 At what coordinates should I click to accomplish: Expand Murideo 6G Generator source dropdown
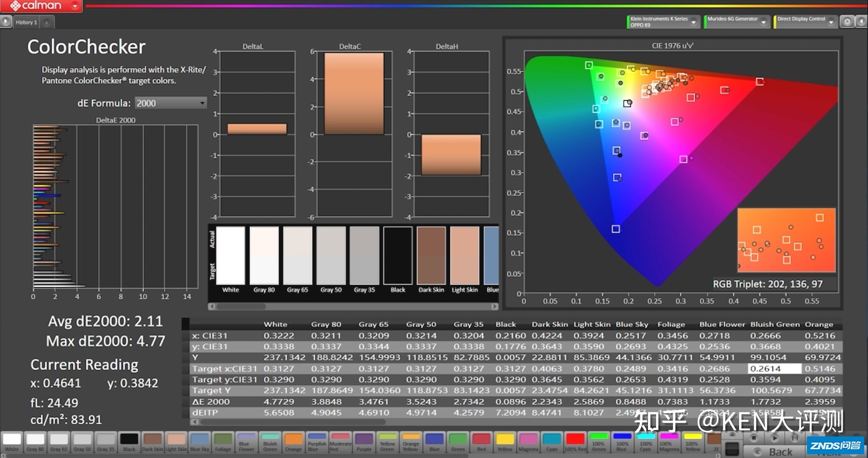click(763, 22)
